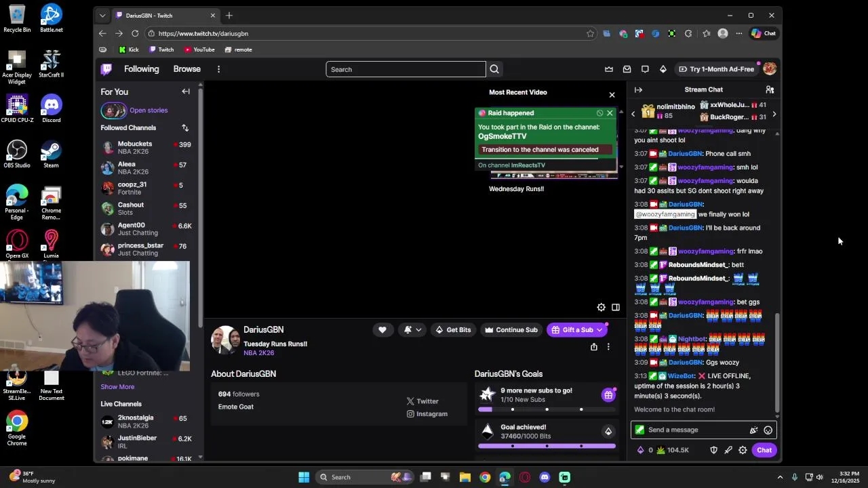Collapse the Stream Chat panel
This screenshot has height=488, width=868.
tap(638, 89)
